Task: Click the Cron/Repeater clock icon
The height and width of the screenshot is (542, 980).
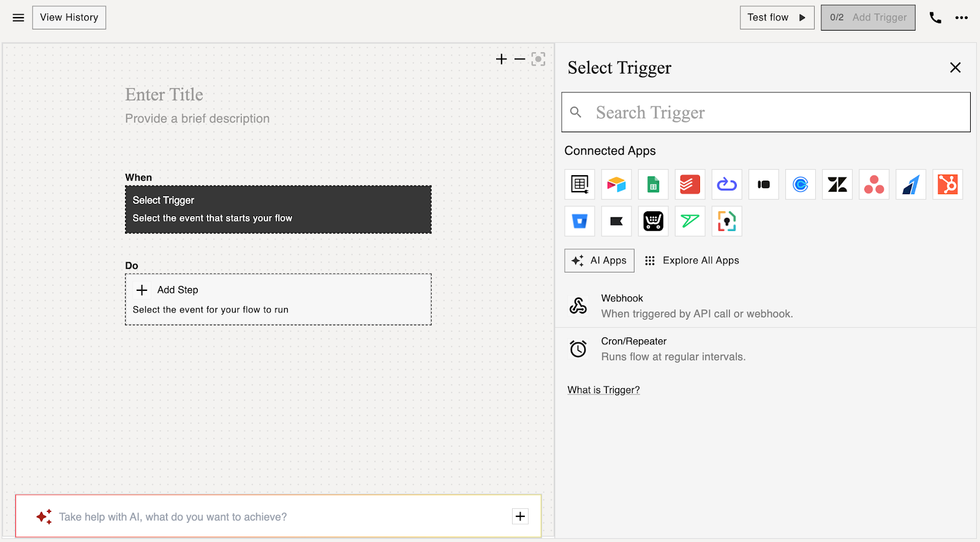Action: pos(578,348)
